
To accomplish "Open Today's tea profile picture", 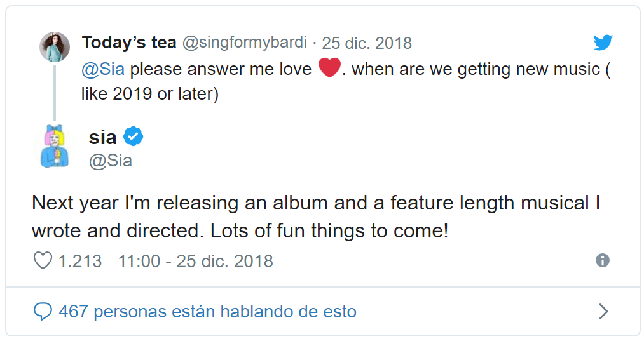I will coord(55,47).
